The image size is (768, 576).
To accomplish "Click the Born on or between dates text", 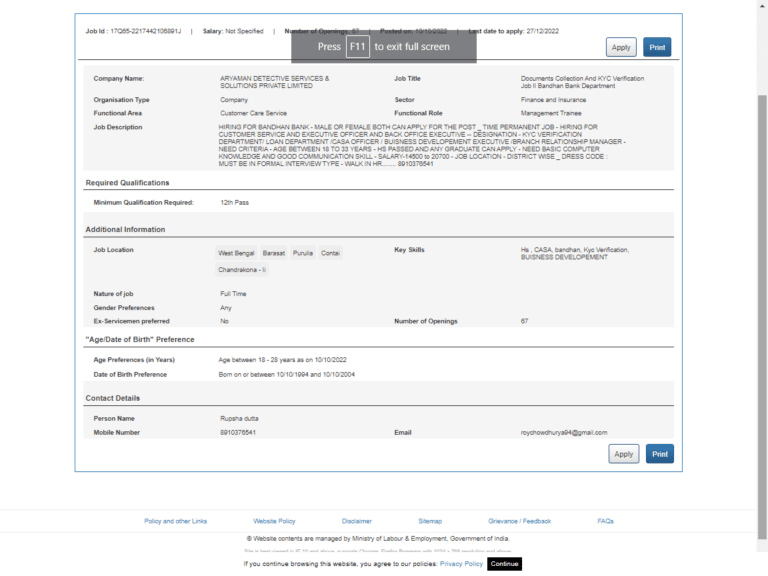I will click(x=287, y=375).
